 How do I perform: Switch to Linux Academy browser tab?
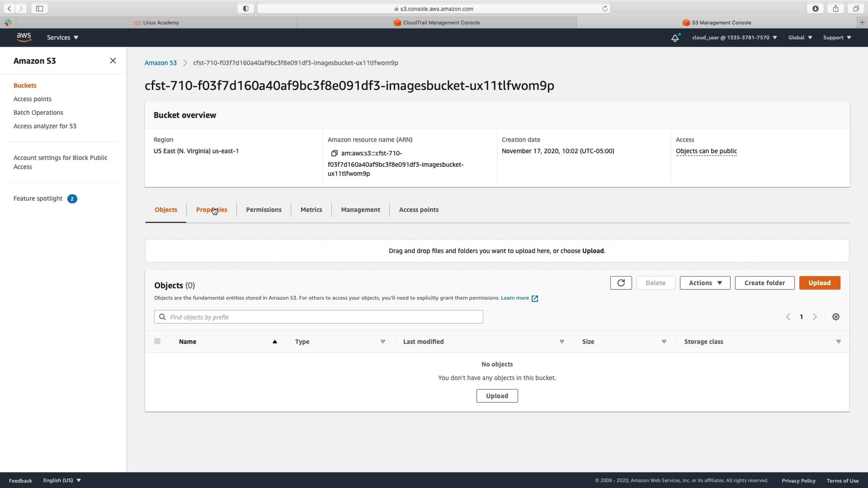pyautogui.click(x=156, y=22)
